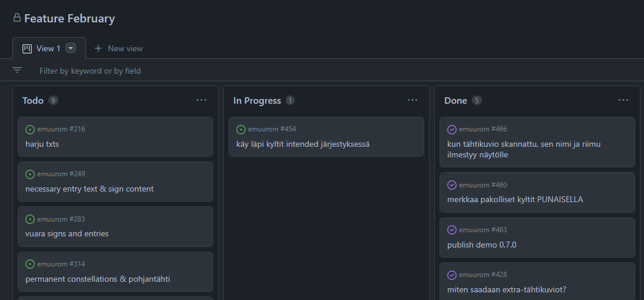Select the View 1 tab
Image resolution: width=644 pixels, height=300 pixels.
[49, 48]
